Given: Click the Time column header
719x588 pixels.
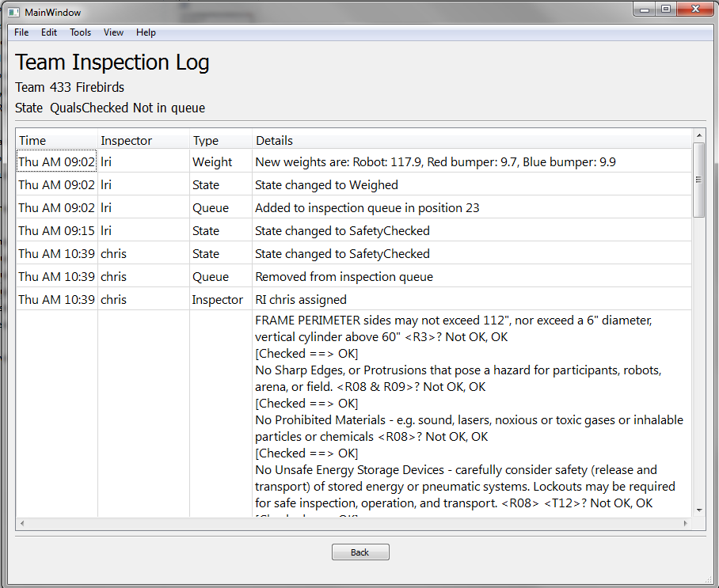Looking at the screenshot, I should 55,140.
